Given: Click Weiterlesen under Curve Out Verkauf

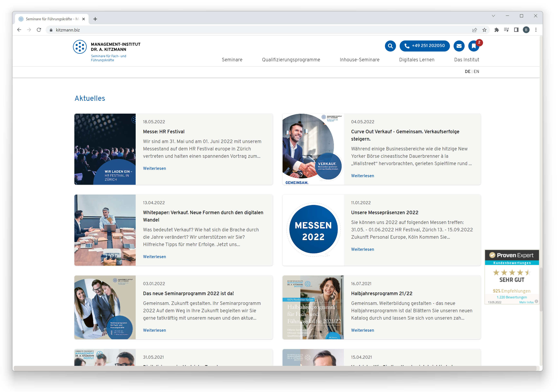Looking at the screenshot, I should [x=362, y=176].
